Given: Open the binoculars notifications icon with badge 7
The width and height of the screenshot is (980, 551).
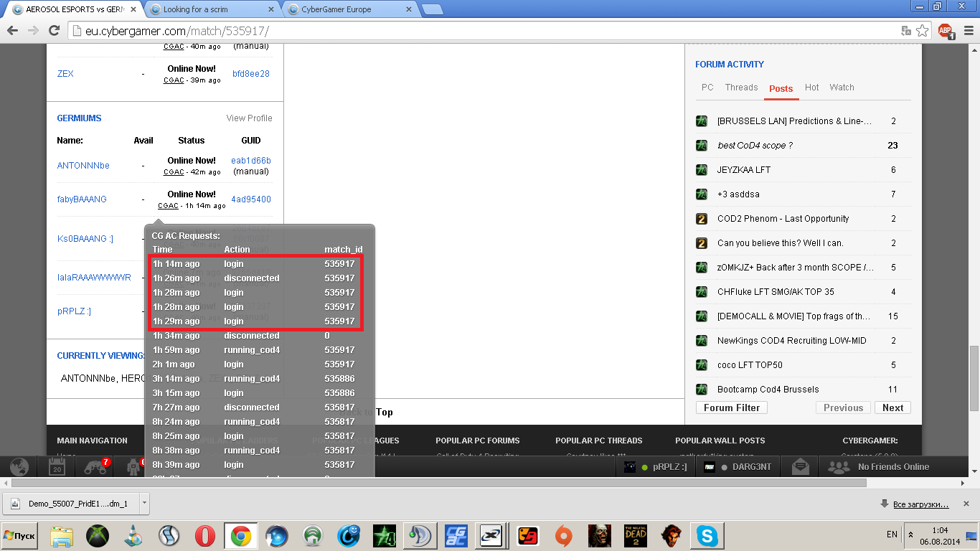Looking at the screenshot, I should [96, 466].
